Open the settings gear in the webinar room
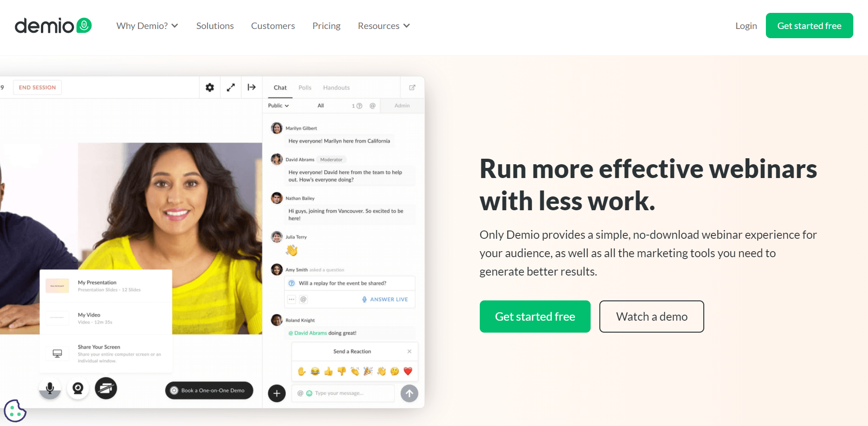 coord(210,87)
